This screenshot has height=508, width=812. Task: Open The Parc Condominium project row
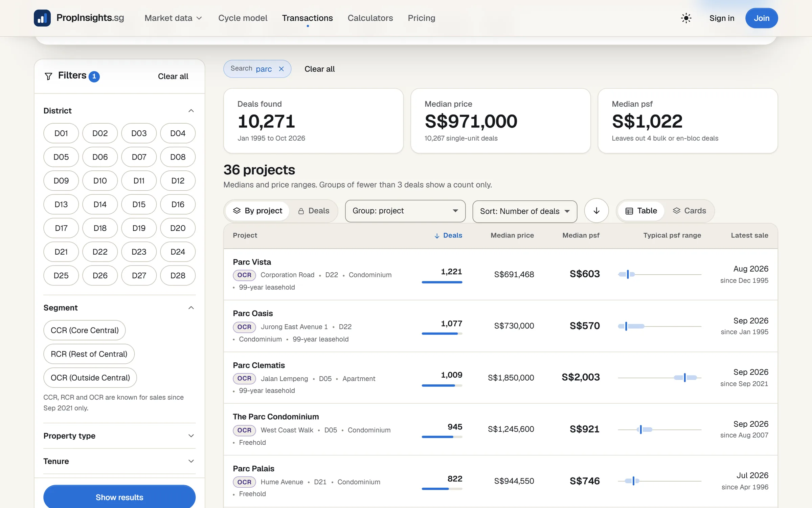click(500, 429)
